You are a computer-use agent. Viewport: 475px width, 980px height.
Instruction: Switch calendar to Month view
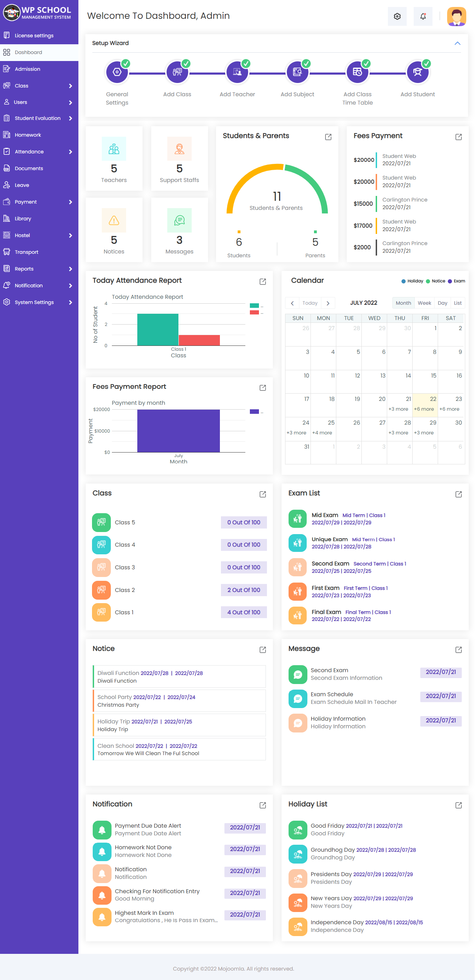pyautogui.click(x=403, y=303)
